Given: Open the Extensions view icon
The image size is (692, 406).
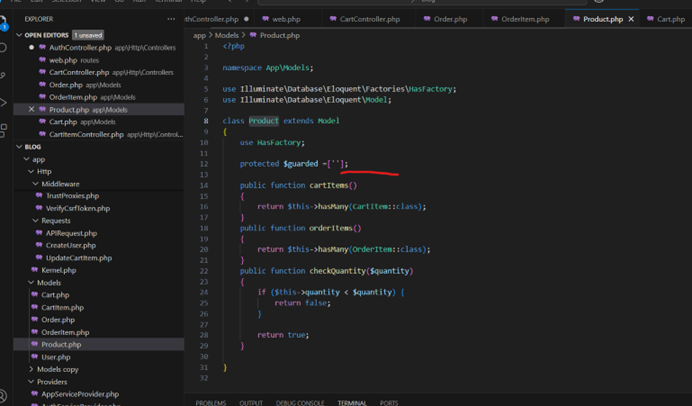Looking at the screenshot, I should (4, 130).
